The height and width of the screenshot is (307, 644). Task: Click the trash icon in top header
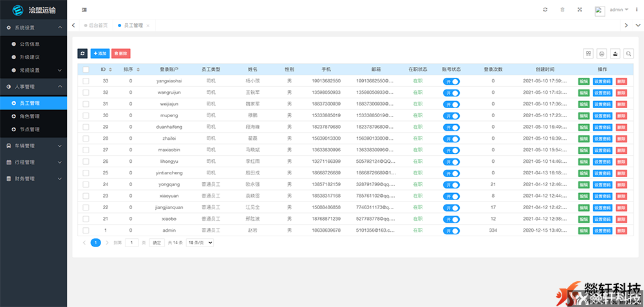coord(562,10)
